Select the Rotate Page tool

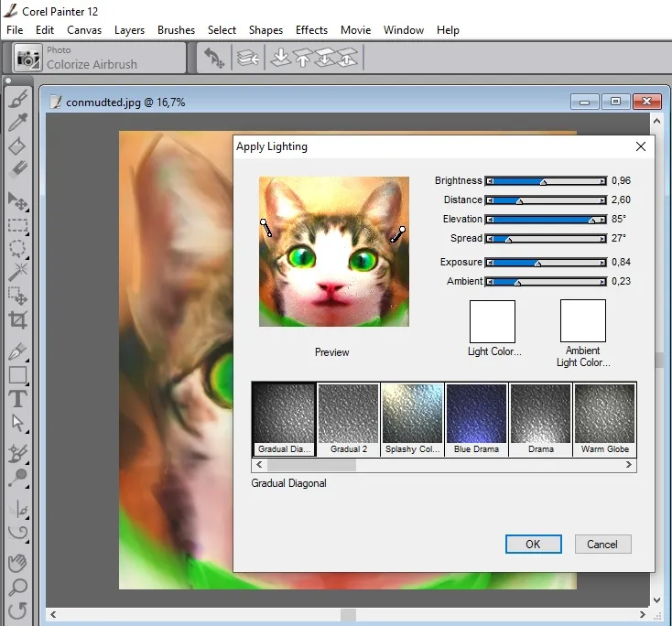click(x=17, y=610)
